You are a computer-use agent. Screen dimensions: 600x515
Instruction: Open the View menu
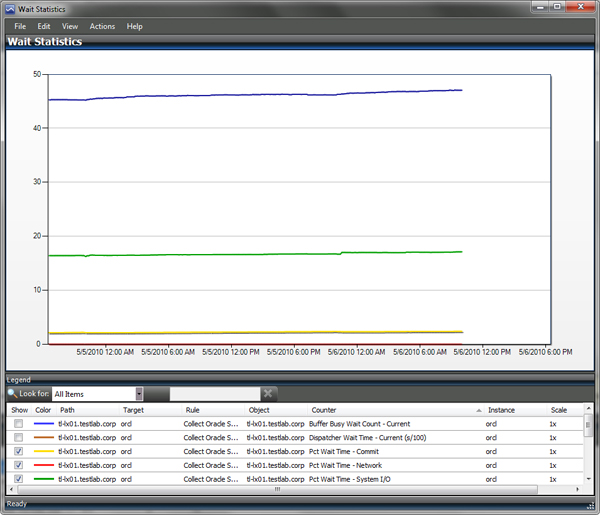pos(70,26)
